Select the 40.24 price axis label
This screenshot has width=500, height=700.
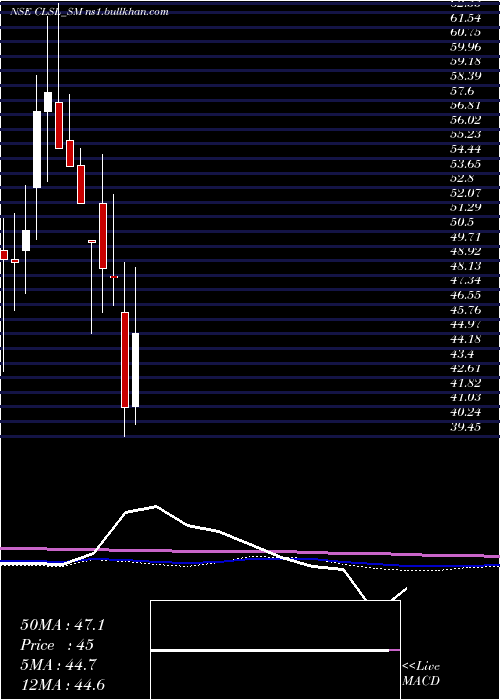tap(466, 411)
